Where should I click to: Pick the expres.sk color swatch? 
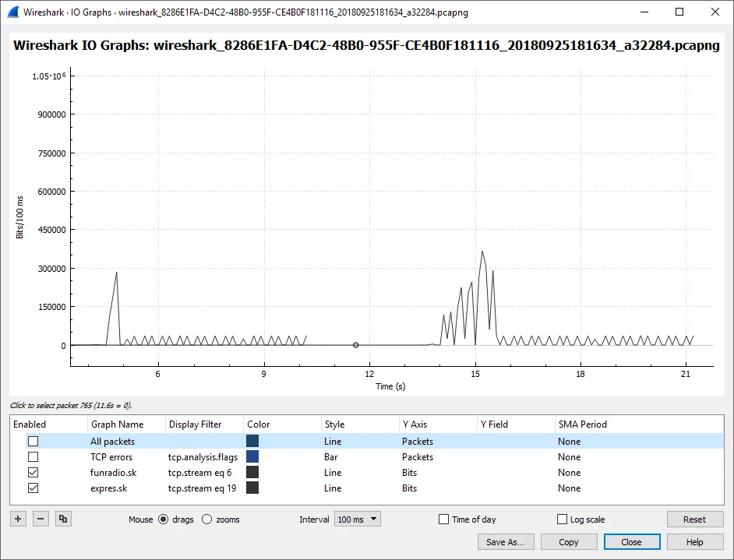(252, 488)
